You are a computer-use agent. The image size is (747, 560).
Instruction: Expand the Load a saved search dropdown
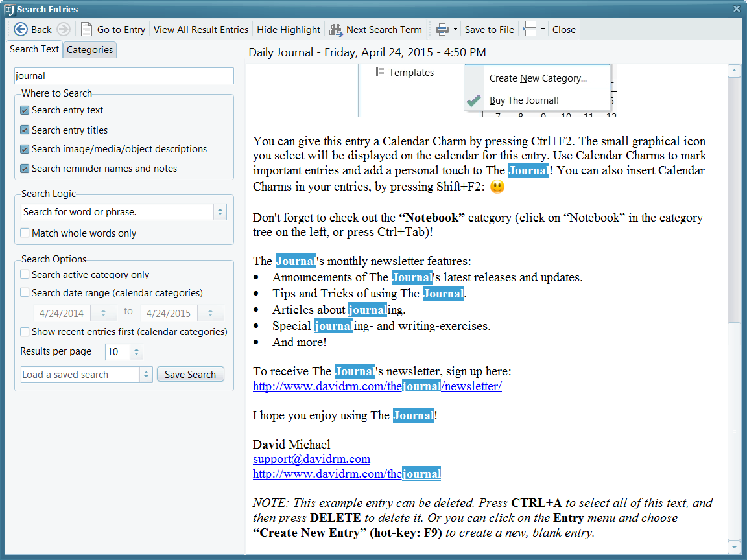pyautogui.click(x=146, y=375)
